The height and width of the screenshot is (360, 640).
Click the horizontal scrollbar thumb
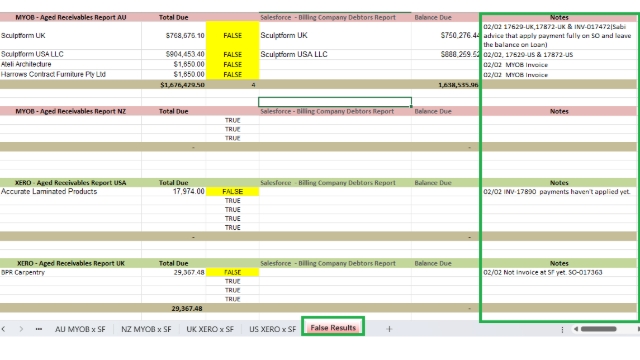coord(598,329)
